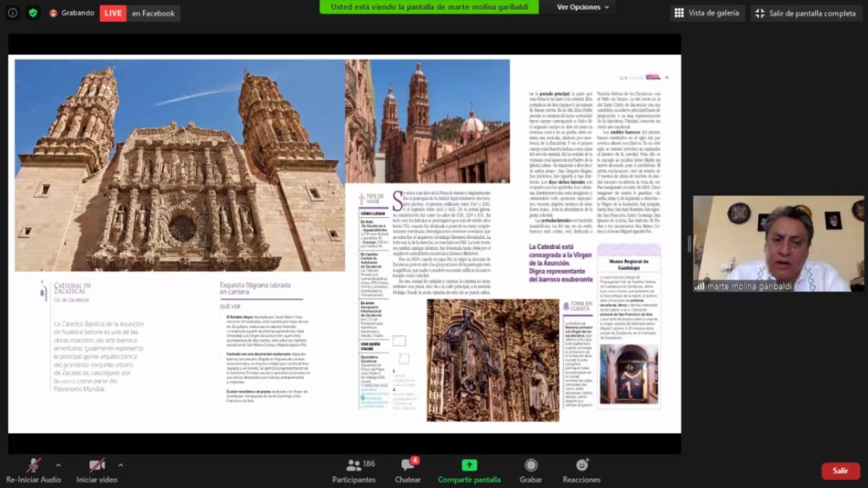This screenshot has height=488, width=868.
Task: Click the Compartir pantalla icon
Action: [469, 466]
